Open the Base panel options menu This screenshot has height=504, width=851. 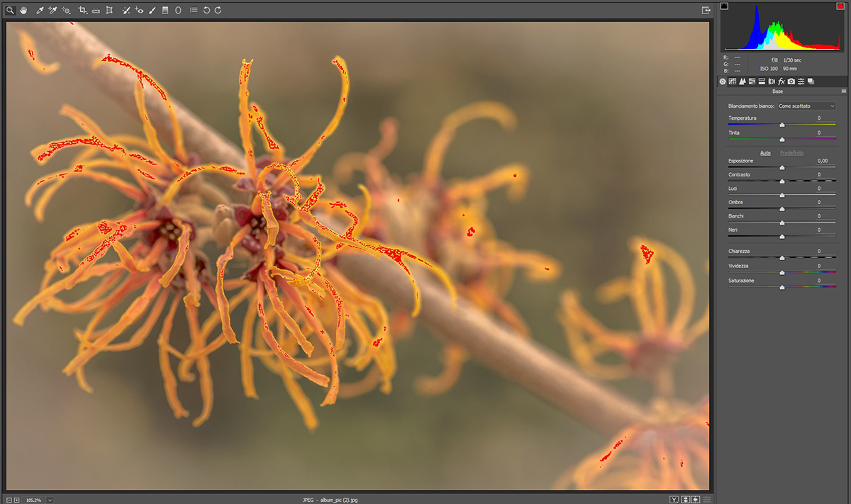click(843, 91)
